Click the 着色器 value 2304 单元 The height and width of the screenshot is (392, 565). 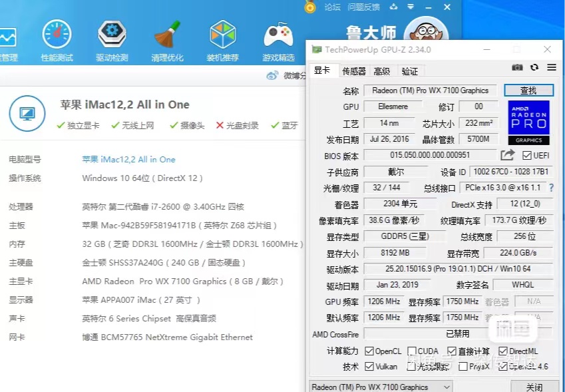tap(400, 204)
